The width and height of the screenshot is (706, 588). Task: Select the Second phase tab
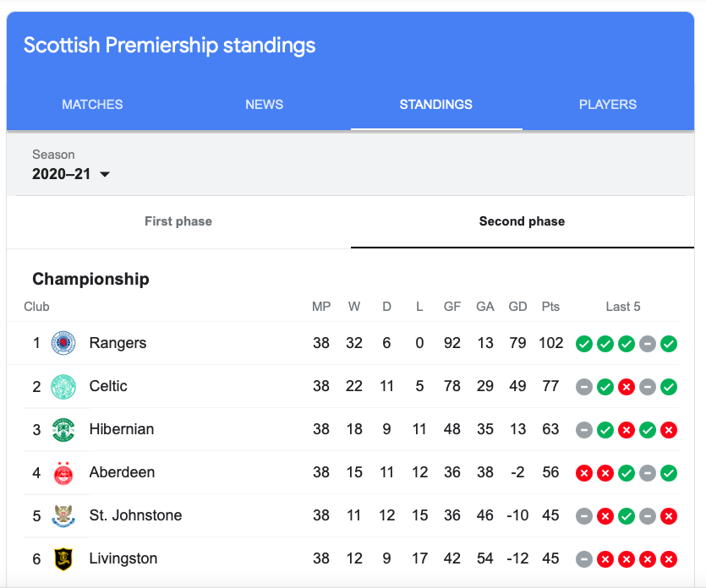[x=522, y=221]
